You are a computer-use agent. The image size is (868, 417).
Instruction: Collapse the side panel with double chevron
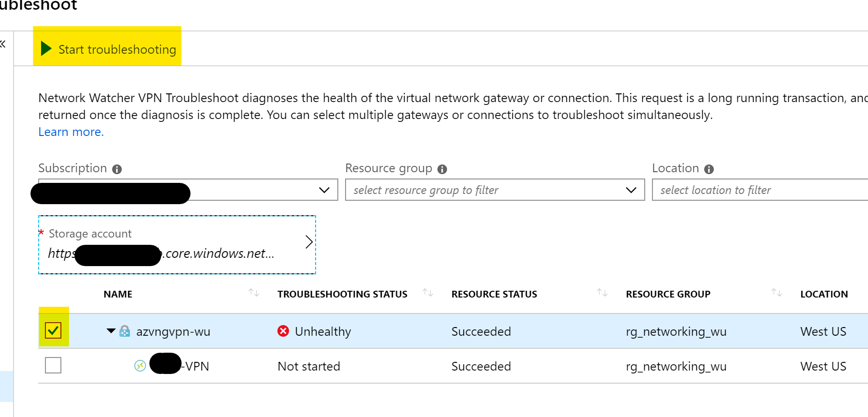tap(3, 45)
